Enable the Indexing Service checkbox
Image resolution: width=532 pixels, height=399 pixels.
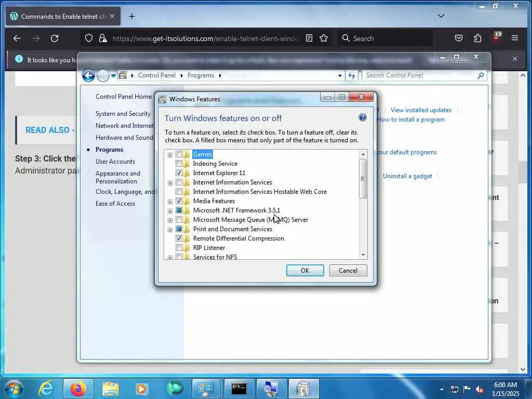point(179,164)
